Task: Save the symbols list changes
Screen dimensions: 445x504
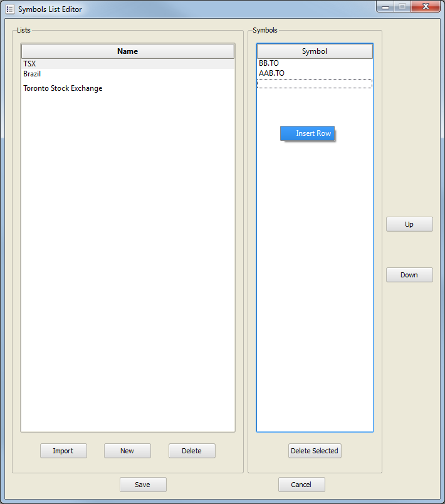Action: tap(143, 485)
